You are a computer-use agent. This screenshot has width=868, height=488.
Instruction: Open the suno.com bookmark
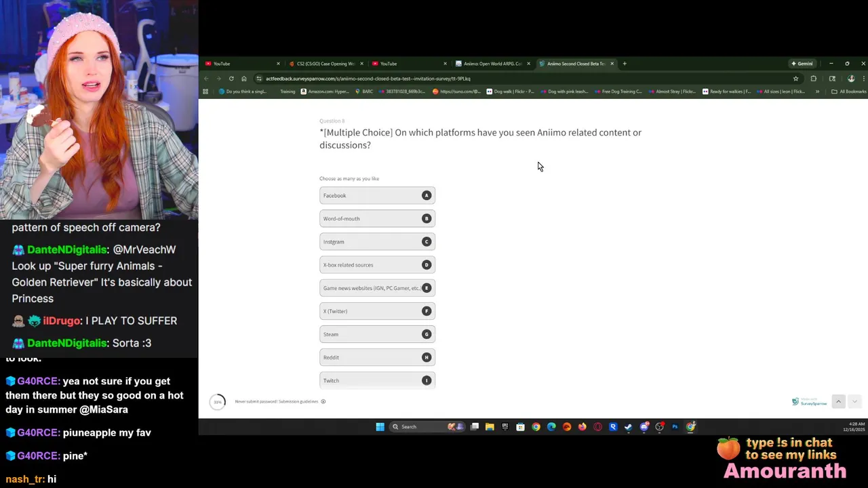tap(456, 91)
